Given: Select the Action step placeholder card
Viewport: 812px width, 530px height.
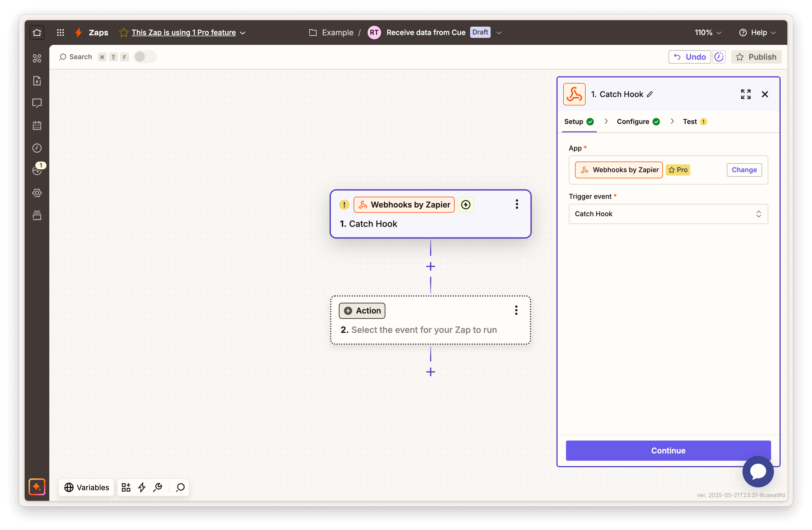Looking at the screenshot, I should [x=430, y=320].
